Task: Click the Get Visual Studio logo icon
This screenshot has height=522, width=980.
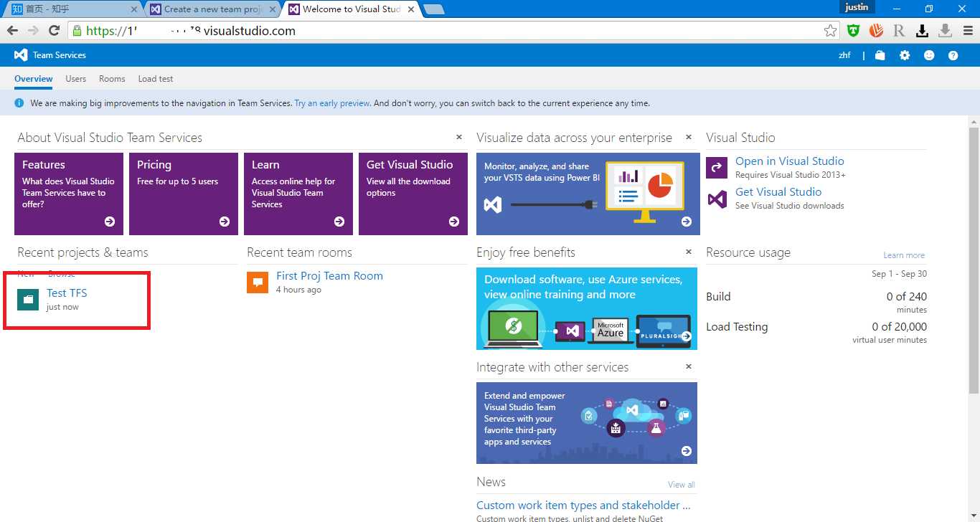Action: [717, 199]
